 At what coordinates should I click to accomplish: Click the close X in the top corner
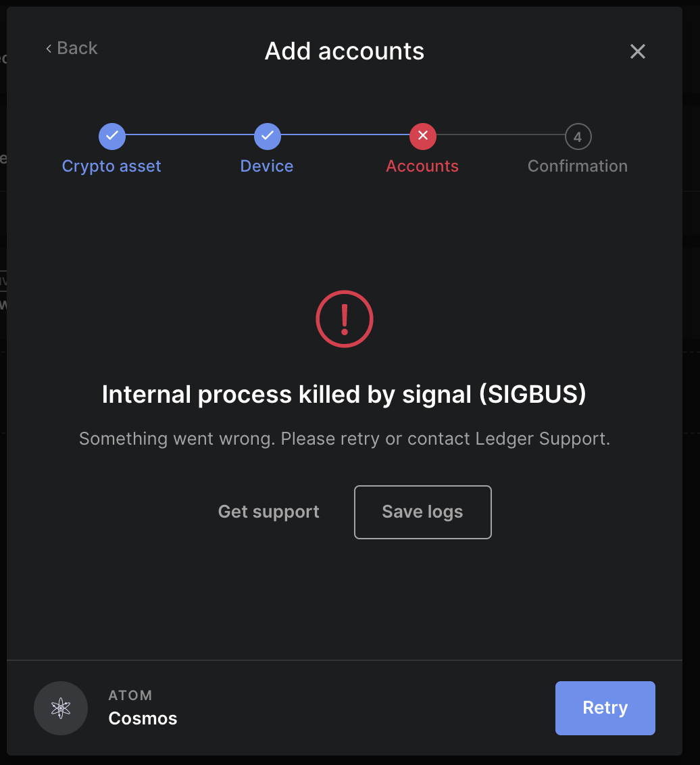tap(637, 51)
